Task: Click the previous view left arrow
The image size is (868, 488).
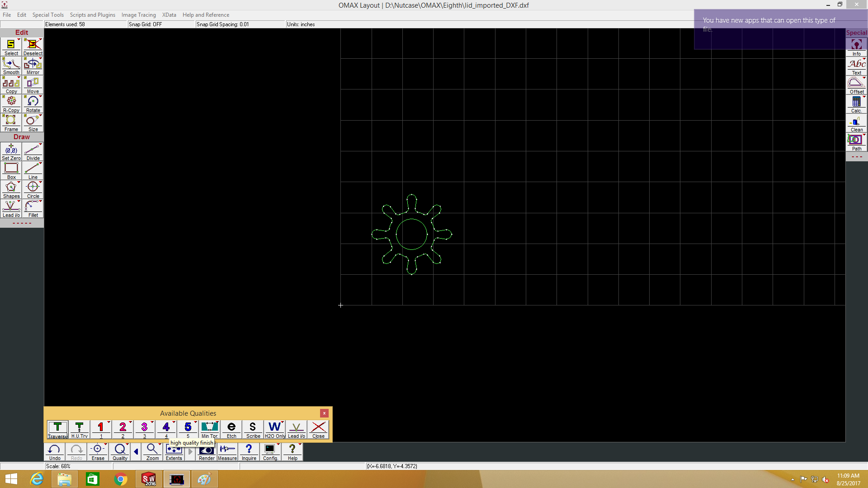Action: (x=136, y=452)
